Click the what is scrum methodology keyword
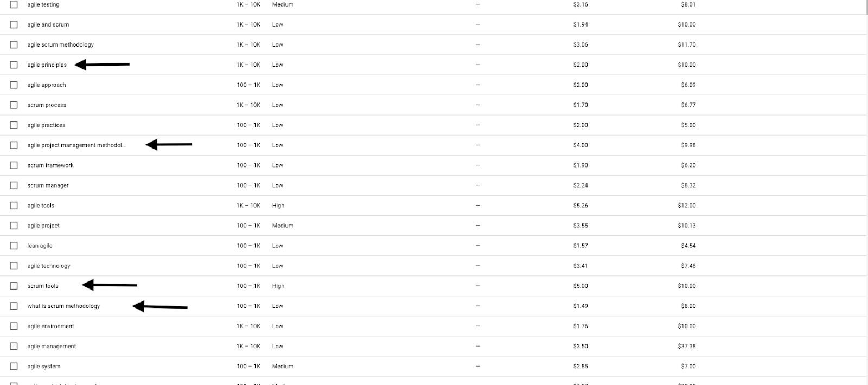868x385 pixels. [63, 306]
